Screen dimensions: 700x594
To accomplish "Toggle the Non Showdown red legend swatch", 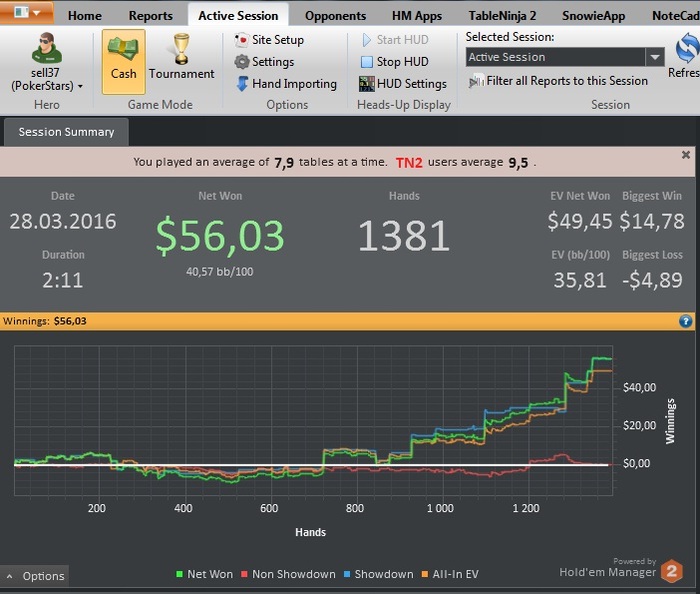I will point(244,574).
